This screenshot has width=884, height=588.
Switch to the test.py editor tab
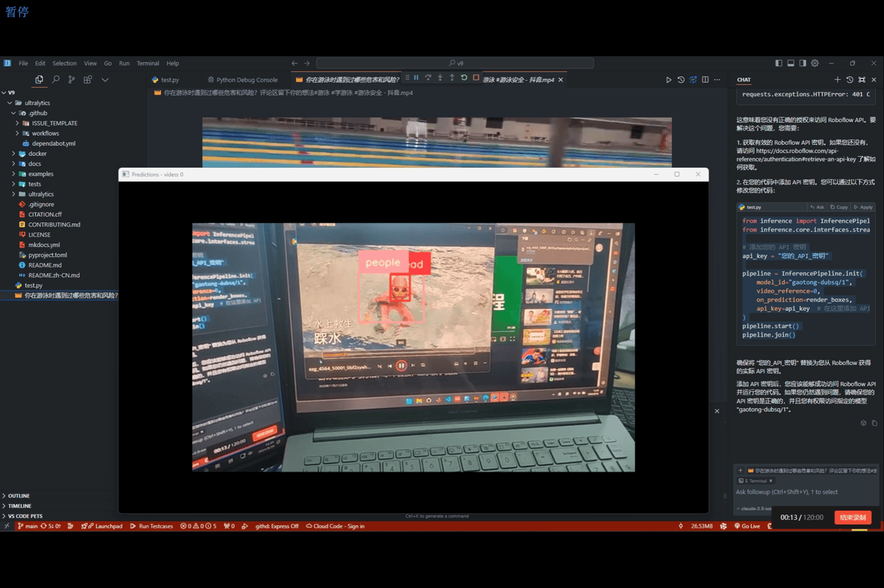point(169,80)
